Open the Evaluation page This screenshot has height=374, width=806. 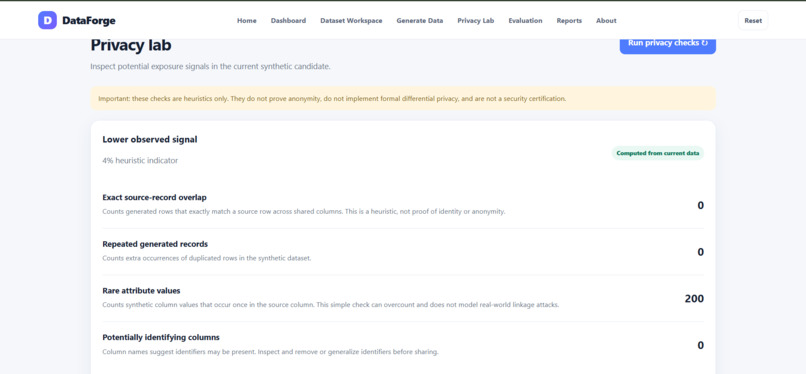point(525,21)
